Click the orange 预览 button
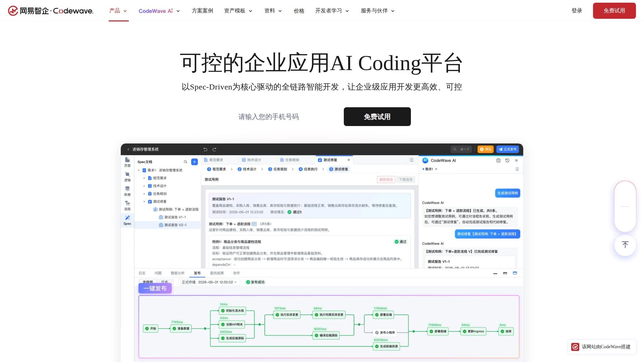644x362 pixels. pyautogui.click(x=486, y=149)
